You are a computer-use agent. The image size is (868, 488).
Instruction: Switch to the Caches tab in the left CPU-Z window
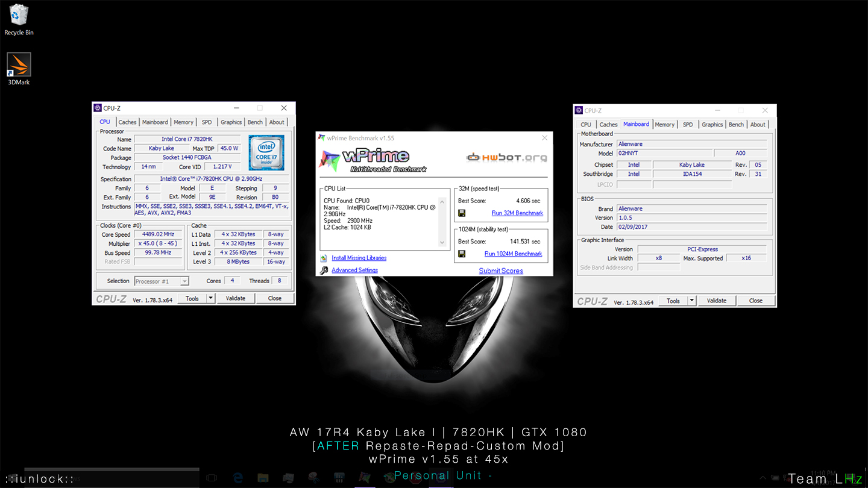(127, 122)
